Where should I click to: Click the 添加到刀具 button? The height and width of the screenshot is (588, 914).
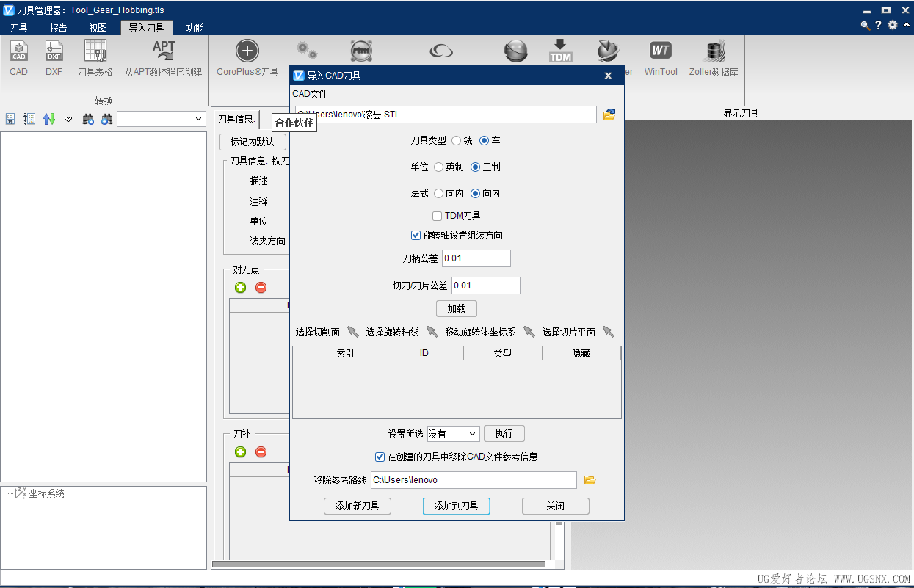tap(456, 506)
